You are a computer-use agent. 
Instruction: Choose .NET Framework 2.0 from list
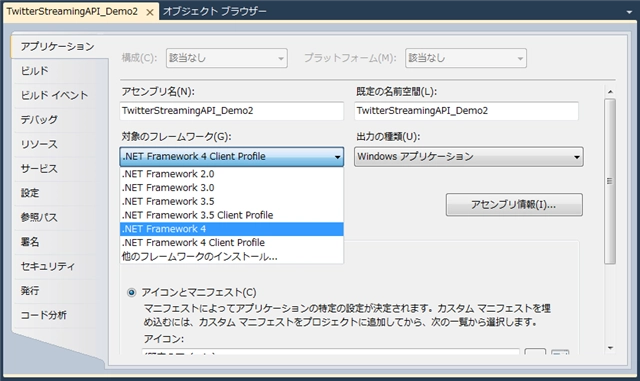pos(231,174)
